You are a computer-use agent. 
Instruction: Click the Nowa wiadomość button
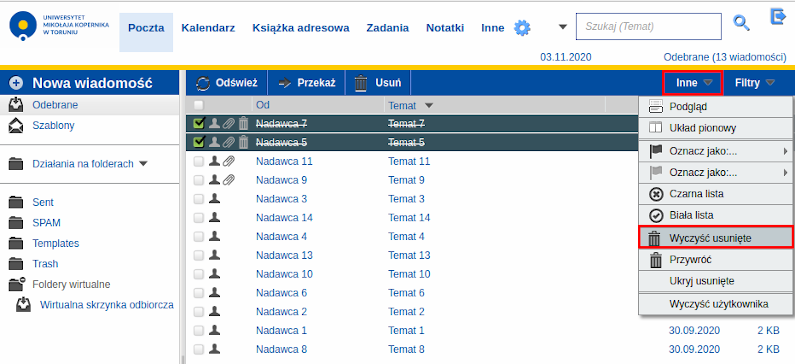coord(90,83)
